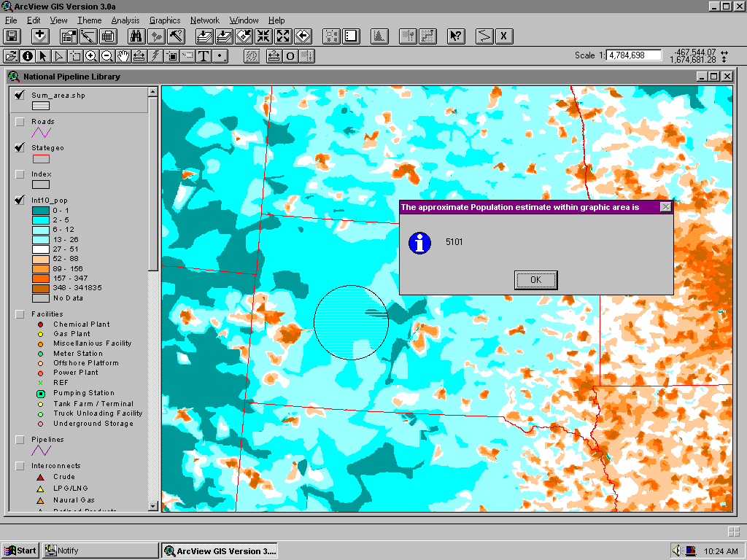Image resolution: width=747 pixels, height=560 pixels.
Task: Click the Zoom Out arrows-outward icon
Action: [283, 36]
